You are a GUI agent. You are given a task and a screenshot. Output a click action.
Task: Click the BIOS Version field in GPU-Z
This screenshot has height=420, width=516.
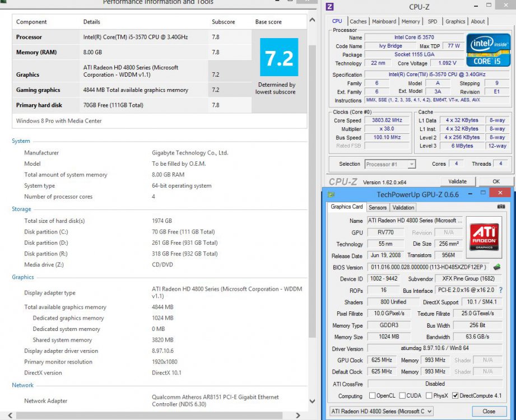pos(429,267)
